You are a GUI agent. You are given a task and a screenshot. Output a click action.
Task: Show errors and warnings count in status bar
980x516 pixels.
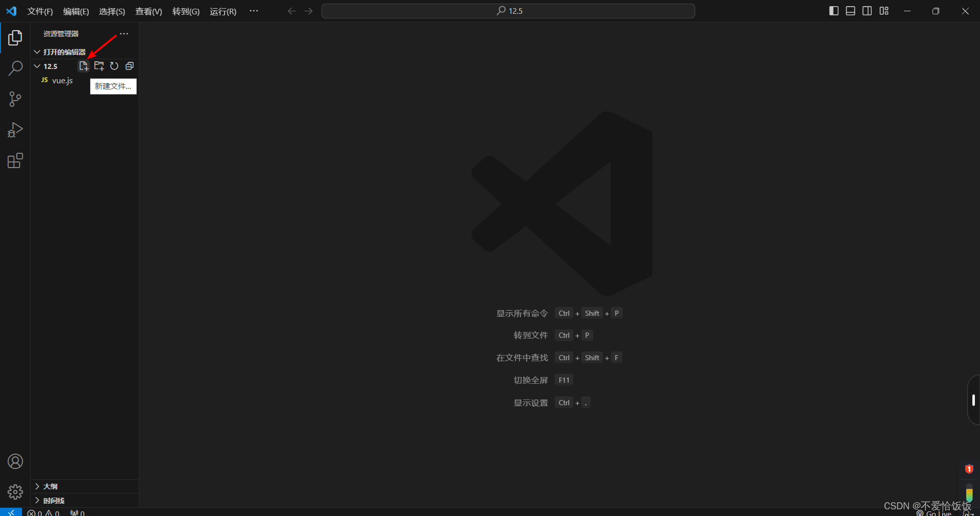coord(43,512)
